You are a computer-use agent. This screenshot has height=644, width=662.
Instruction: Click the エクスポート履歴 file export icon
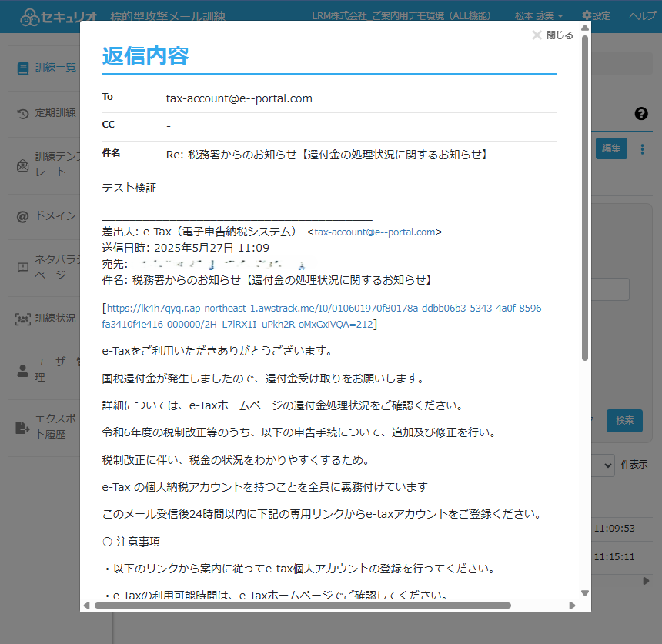pos(23,428)
